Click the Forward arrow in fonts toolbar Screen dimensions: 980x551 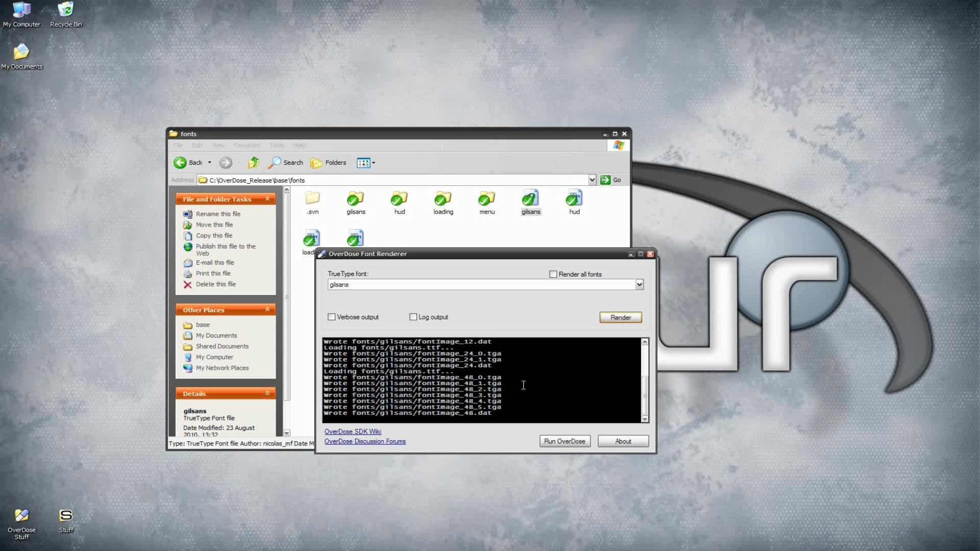click(226, 163)
